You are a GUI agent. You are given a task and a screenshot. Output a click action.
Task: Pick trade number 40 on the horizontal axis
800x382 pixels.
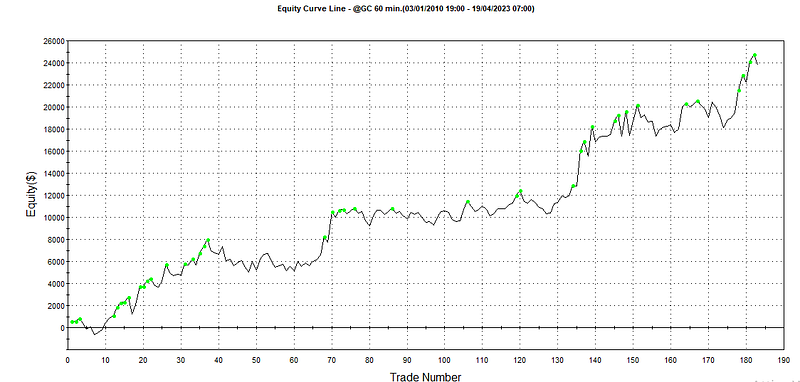pos(218,360)
